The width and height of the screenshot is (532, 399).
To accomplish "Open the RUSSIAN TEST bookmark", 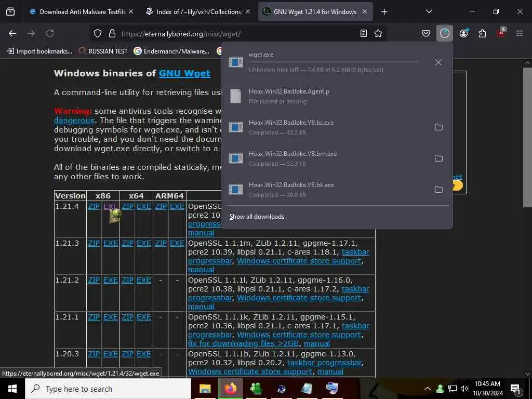I will (103, 51).
